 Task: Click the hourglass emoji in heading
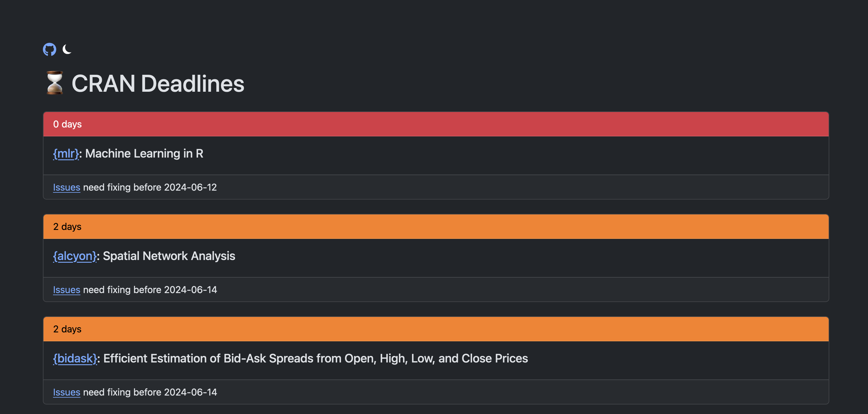tap(55, 83)
